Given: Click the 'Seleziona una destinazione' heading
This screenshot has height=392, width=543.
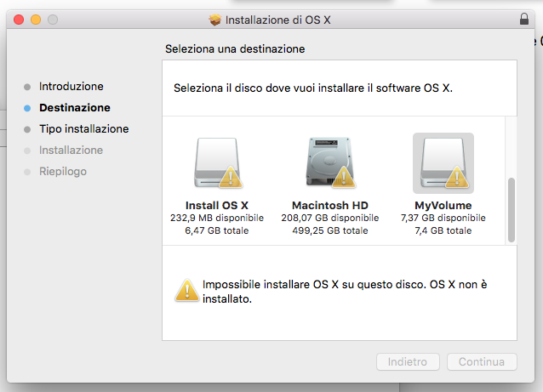Looking at the screenshot, I should point(235,48).
